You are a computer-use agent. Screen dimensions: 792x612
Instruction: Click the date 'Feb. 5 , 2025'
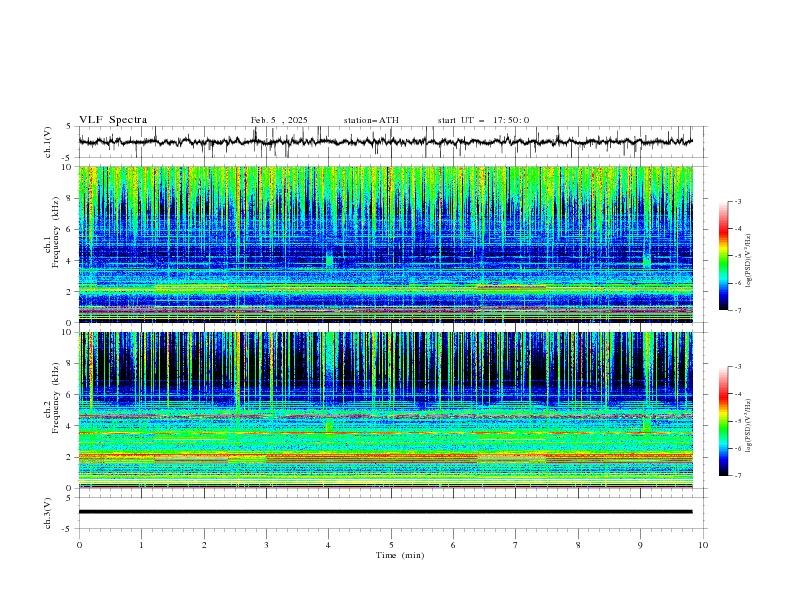point(279,120)
